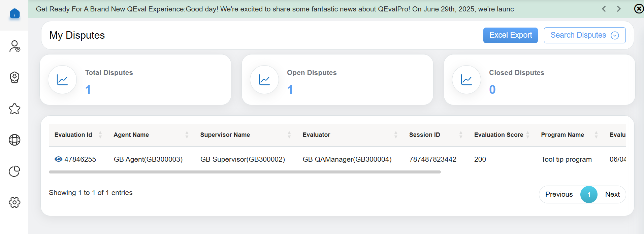Click the Excel Export button
Image resolution: width=644 pixels, height=234 pixels.
pyautogui.click(x=510, y=35)
